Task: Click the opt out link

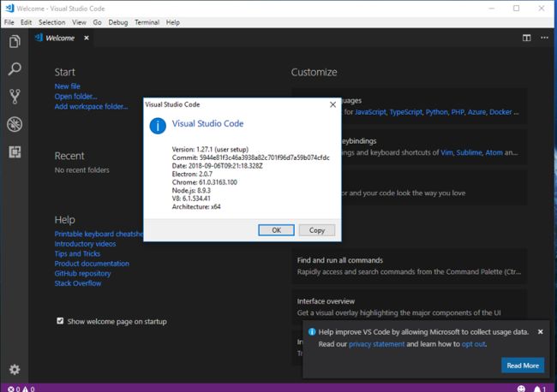Action: point(474,344)
